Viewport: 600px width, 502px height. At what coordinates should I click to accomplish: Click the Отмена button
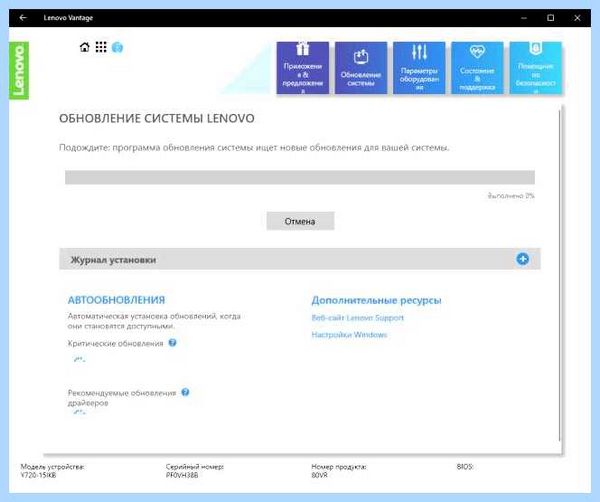300,221
